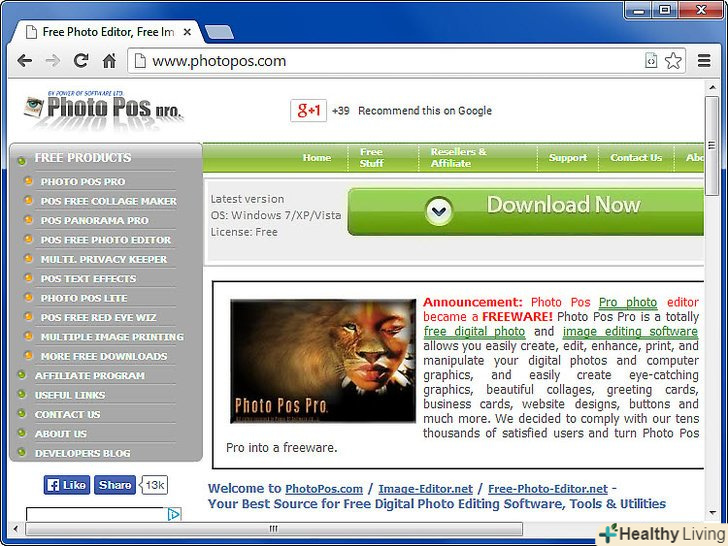
Task: Open the Contact Us navigation item
Action: (x=636, y=158)
